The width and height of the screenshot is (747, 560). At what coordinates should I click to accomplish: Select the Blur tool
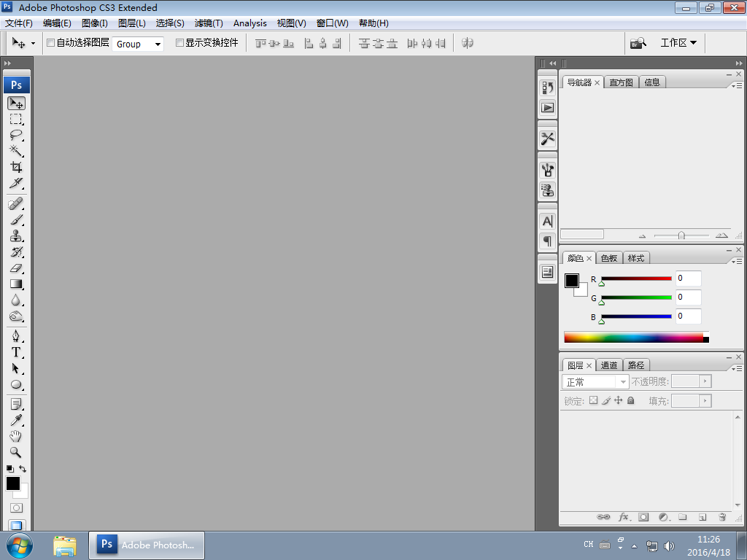16,300
